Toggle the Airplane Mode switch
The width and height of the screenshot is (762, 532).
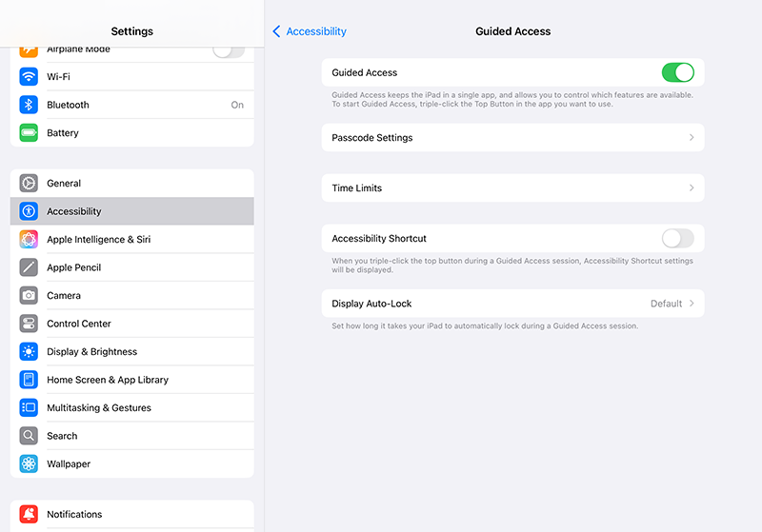(x=228, y=49)
